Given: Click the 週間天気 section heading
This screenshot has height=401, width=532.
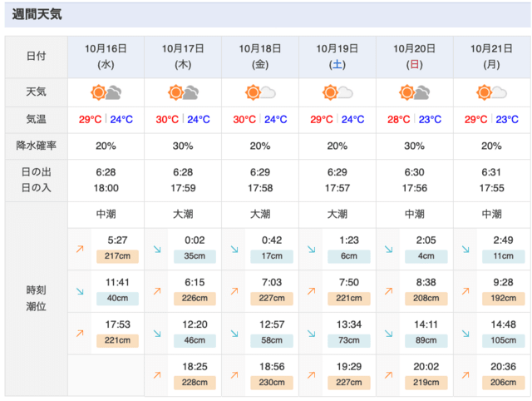Looking at the screenshot, I should pos(37,15).
